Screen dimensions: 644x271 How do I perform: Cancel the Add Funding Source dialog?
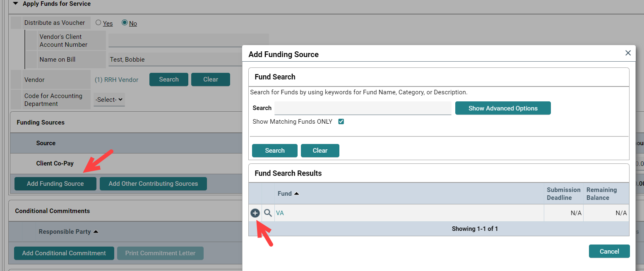point(609,251)
